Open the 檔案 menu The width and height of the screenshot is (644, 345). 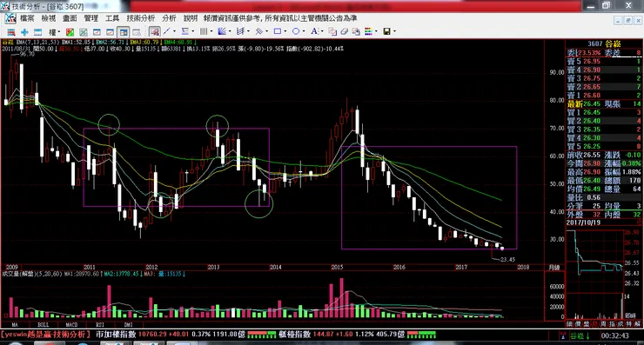[27, 18]
